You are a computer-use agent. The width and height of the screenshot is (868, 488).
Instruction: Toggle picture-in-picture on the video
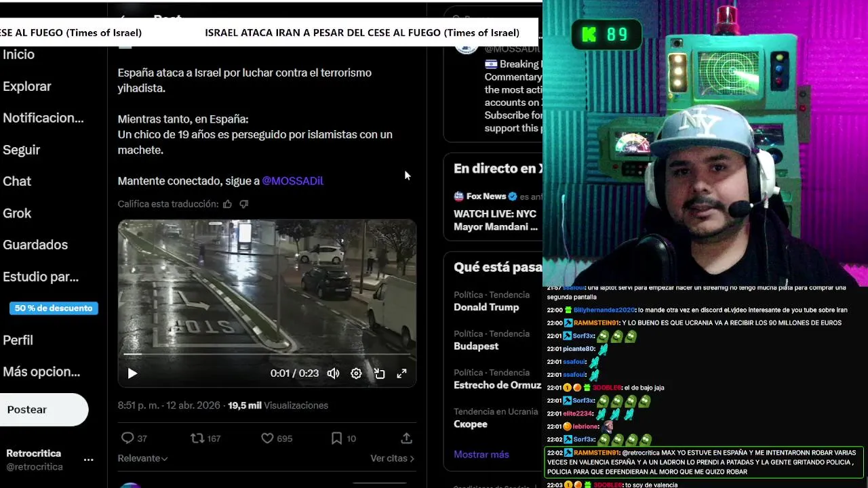[x=379, y=373]
